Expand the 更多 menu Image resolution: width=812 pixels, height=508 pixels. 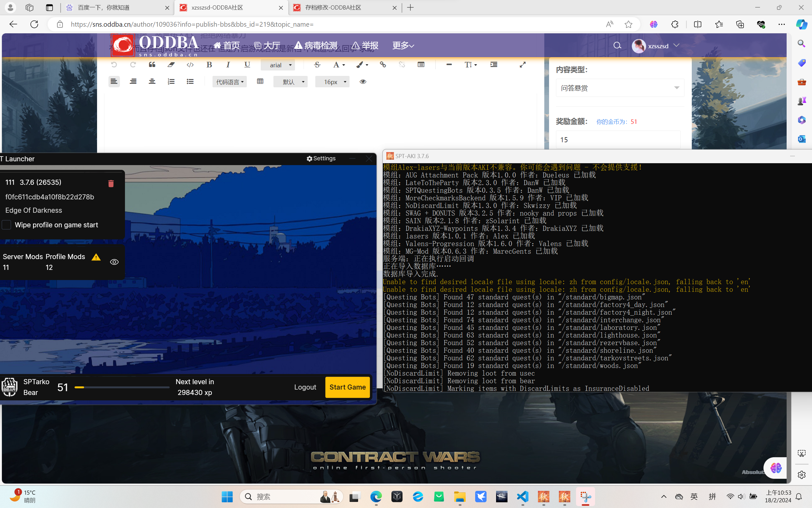click(403, 45)
